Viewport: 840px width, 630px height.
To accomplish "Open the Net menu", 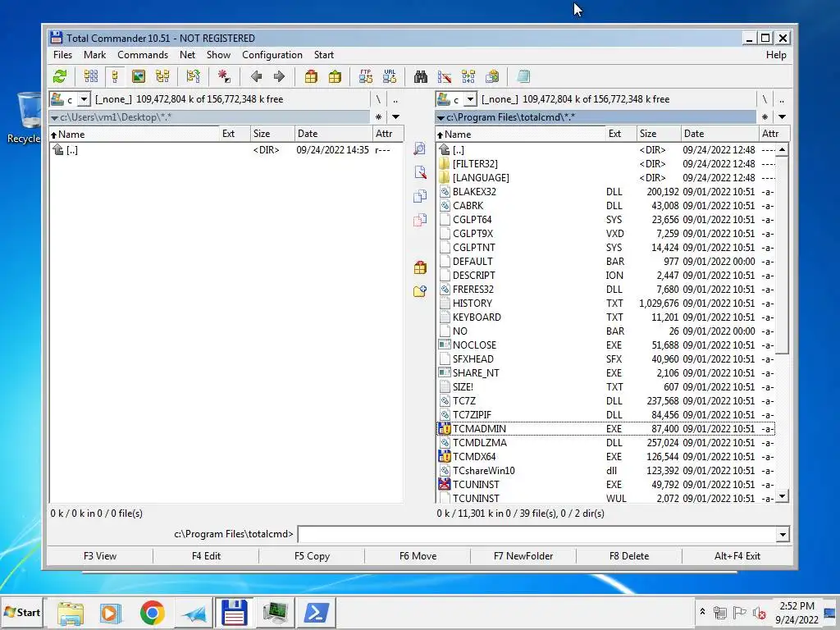I will pyautogui.click(x=188, y=55).
